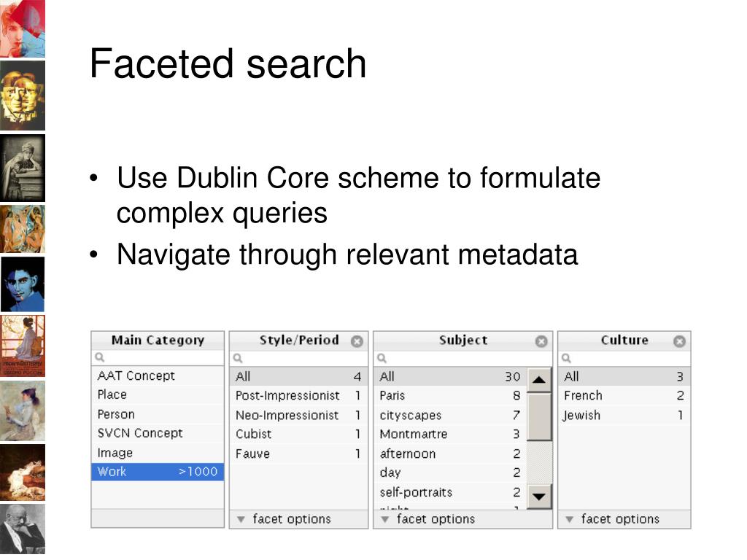
Task: Expand Style/Period facet options
Action: tap(284, 519)
